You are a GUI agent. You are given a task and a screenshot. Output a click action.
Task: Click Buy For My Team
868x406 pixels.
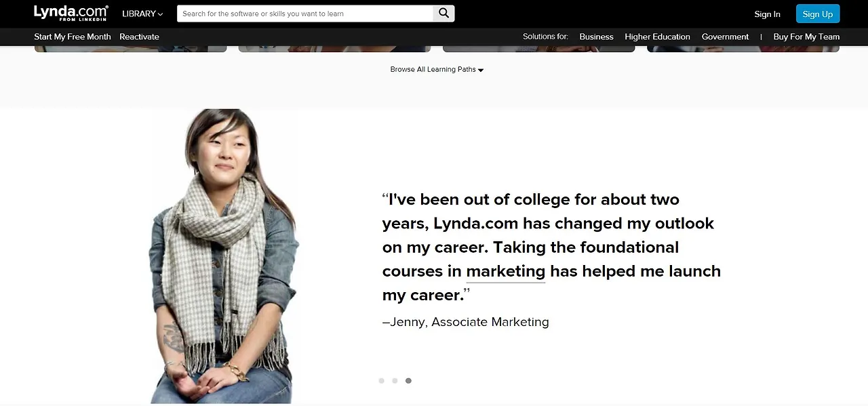[x=806, y=37]
